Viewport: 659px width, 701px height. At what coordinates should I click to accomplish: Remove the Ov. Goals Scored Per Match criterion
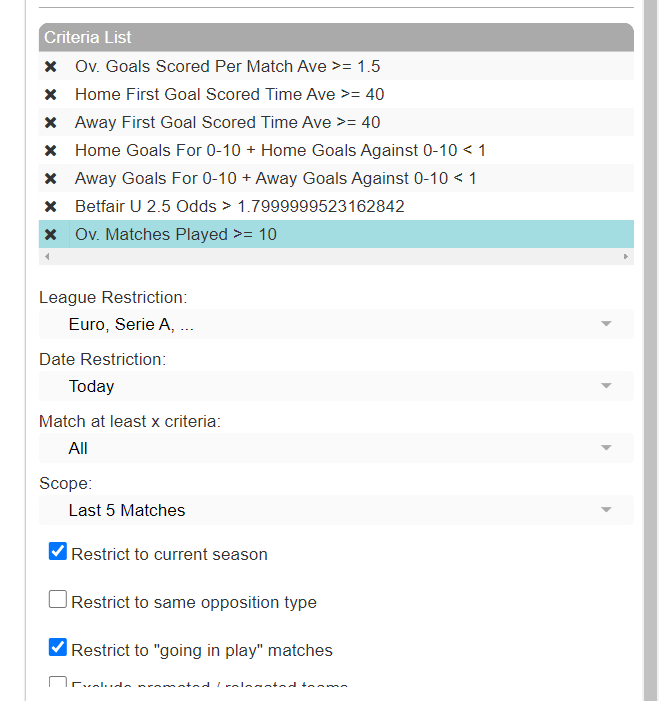tap(51, 67)
